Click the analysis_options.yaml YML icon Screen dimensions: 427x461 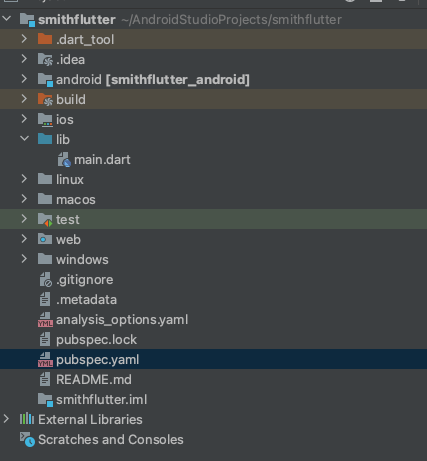(x=45, y=320)
